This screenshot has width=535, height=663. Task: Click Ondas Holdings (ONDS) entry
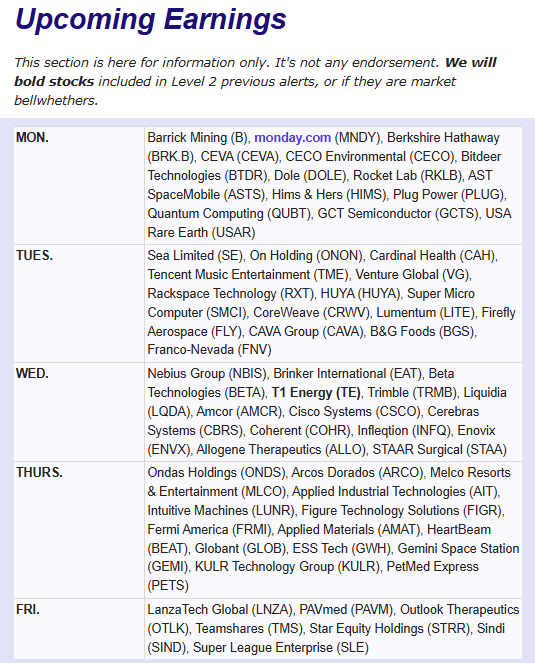[217, 472]
